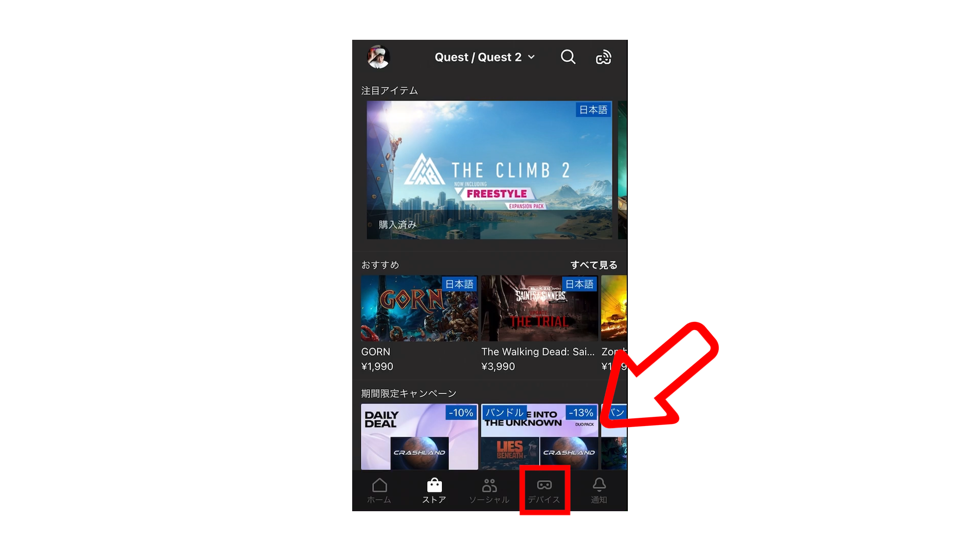Click the 購入済み label on banner
The image size is (980, 551).
click(398, 224)
